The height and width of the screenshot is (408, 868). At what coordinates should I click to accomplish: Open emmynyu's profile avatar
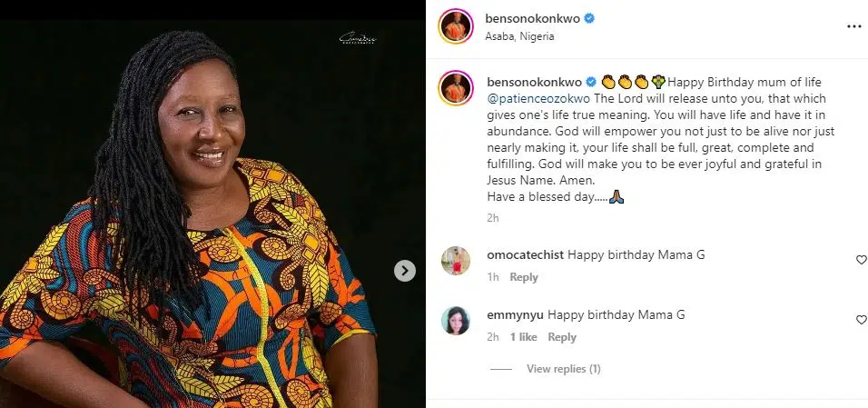455,321
